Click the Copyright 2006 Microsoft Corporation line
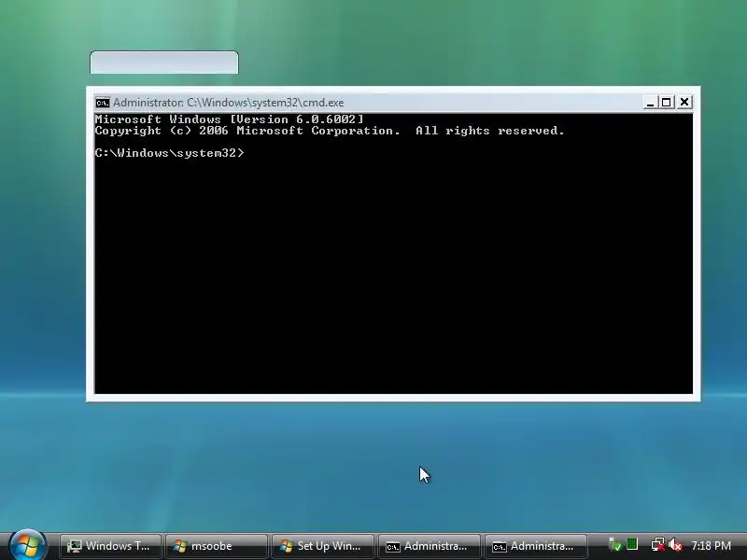This screenshot has height=560, width=747. point(330,131)
